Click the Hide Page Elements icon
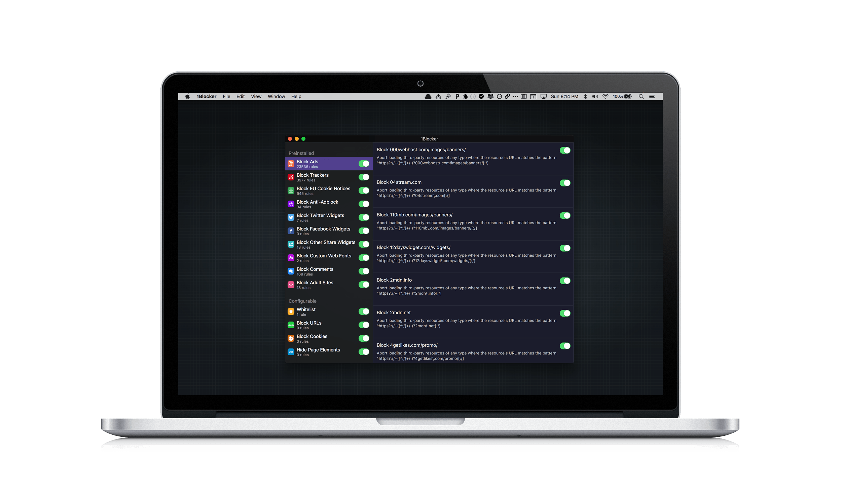The width and height of the screenshot is (841, 504). tap(290, 351)
